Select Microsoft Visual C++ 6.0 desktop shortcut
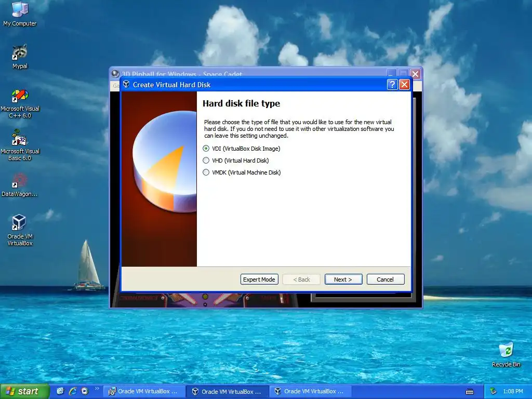Screen dimensions: 532x399 pyautogui.click(x=20, y=103)
